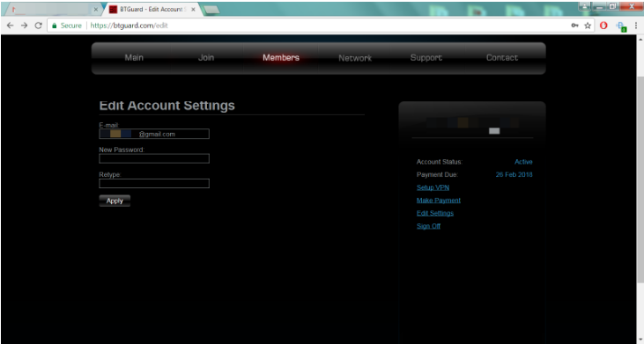
Task: Close the Chrome window
Action: tap(631, 6)
